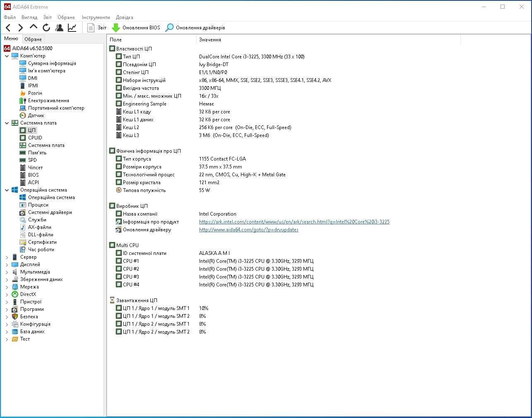Open the Інструменти menu
The height and width of the screenshot is (418, 532).
(x=96, y=17)
